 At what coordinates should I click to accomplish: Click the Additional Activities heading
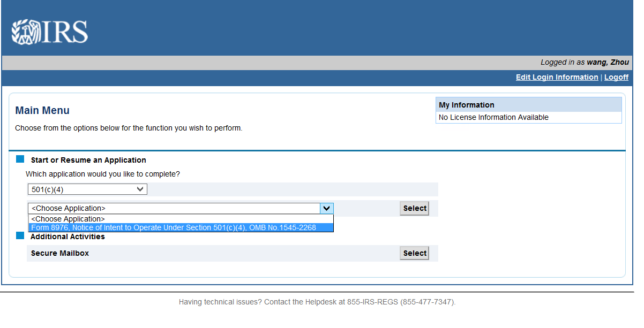68,237
